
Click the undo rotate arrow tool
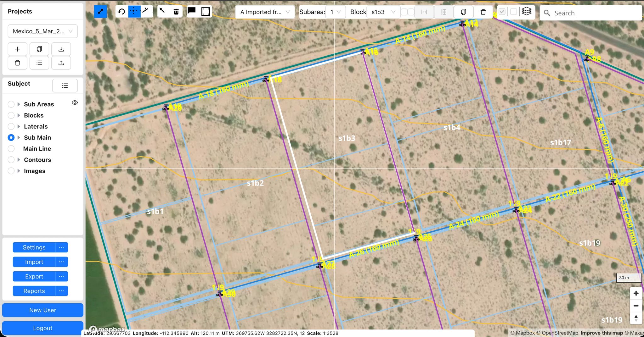pos(121,12)
